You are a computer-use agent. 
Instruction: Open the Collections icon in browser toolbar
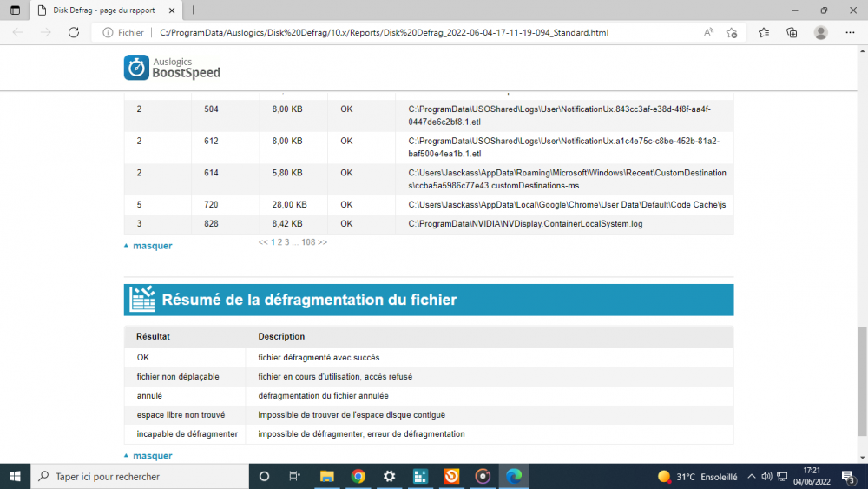[x=792, y=32]
